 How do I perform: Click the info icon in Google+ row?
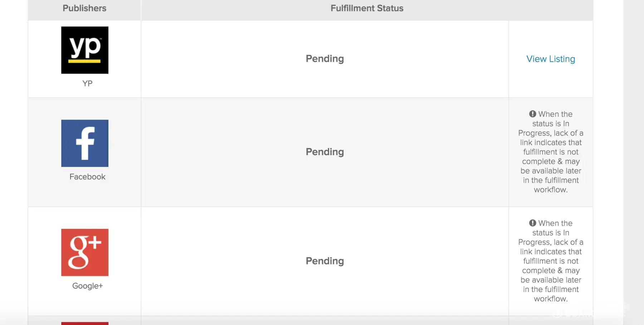coord(533,223)
